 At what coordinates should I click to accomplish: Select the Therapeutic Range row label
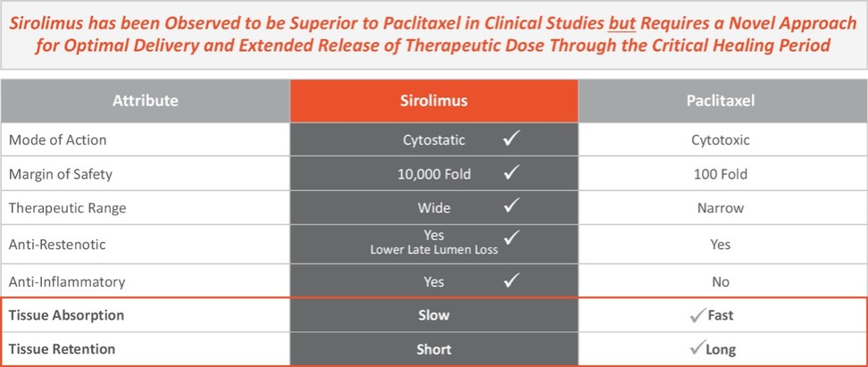click(67, 208)
